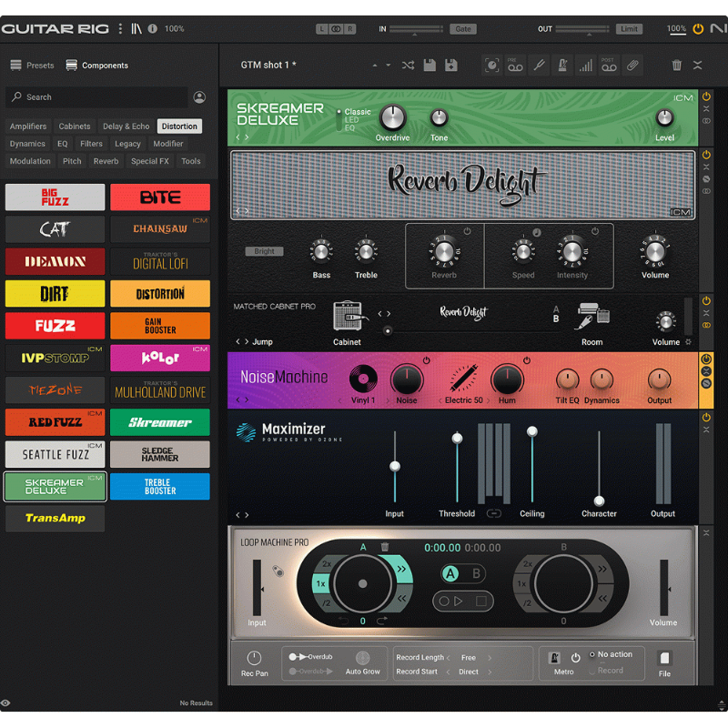The image size is (728, 728).
Task: Save the current preset
Action: (x=430, y=65)
